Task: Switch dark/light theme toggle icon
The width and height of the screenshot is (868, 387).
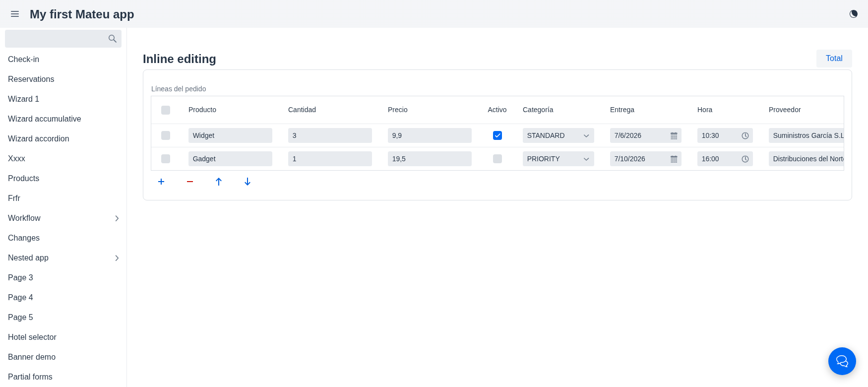Action: click(854, 14)
